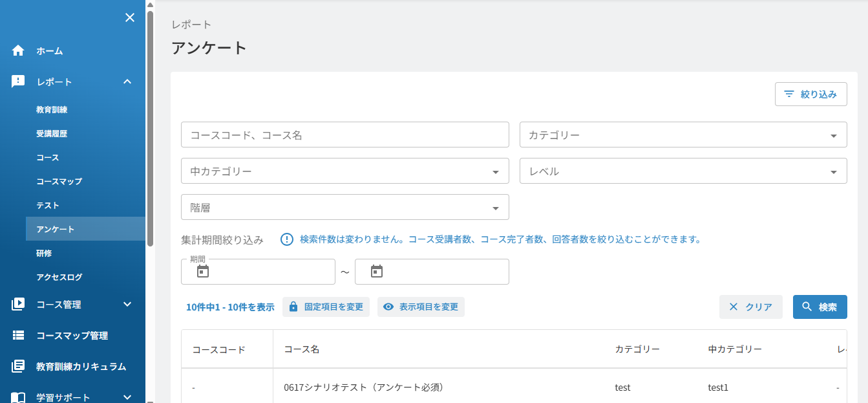
Task: Open the 中カテゴリー dropdown
Action: coord(345,171)
